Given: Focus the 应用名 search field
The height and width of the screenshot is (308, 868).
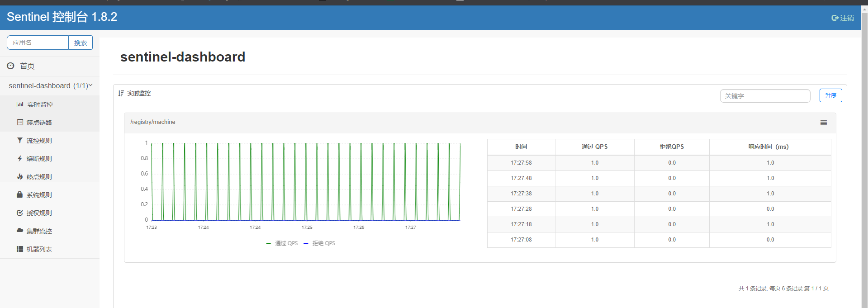Looking at the screenshot, I should (x=38, y=43).
